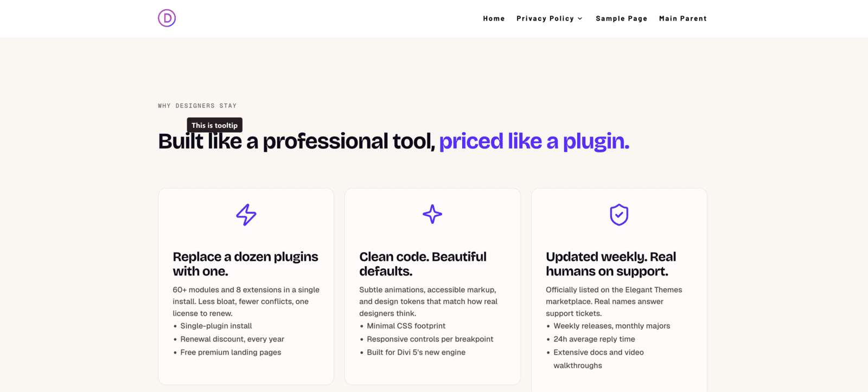Click 'Built for Divi 5's new engine' bullet
This screenshot has width=868, height=392.
416,352
